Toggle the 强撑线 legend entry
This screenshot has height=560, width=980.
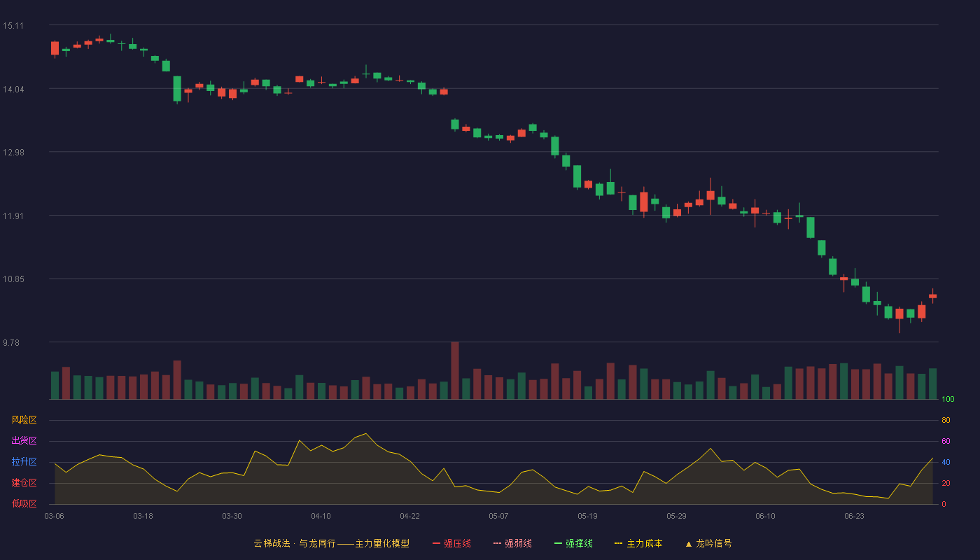pyautogui.click(x=573, y=543)
